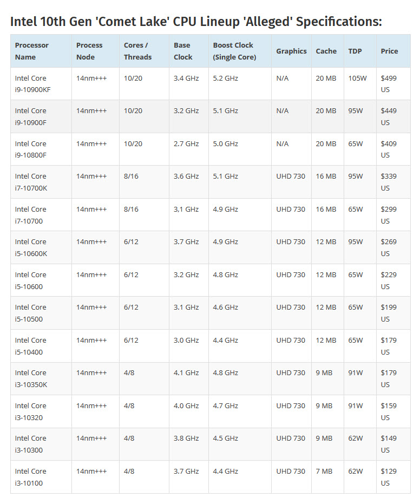Select the 105W TDP value
Image resolution: width=420 pixels, height=504 pixels.
(x=358, y=78)
